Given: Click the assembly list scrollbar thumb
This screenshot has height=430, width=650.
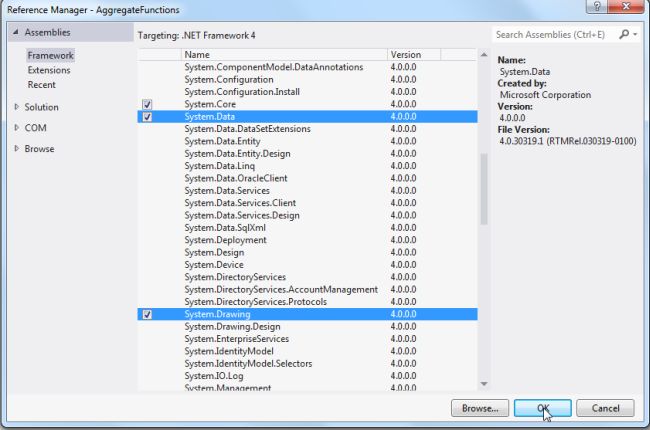Looking at the screenshot, I should pos(484,189).
